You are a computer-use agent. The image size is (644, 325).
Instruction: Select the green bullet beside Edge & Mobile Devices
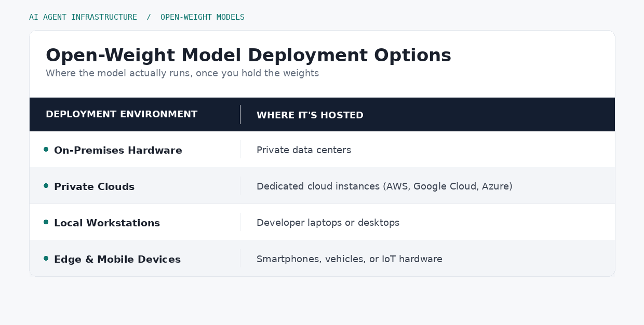pos(46,259)
